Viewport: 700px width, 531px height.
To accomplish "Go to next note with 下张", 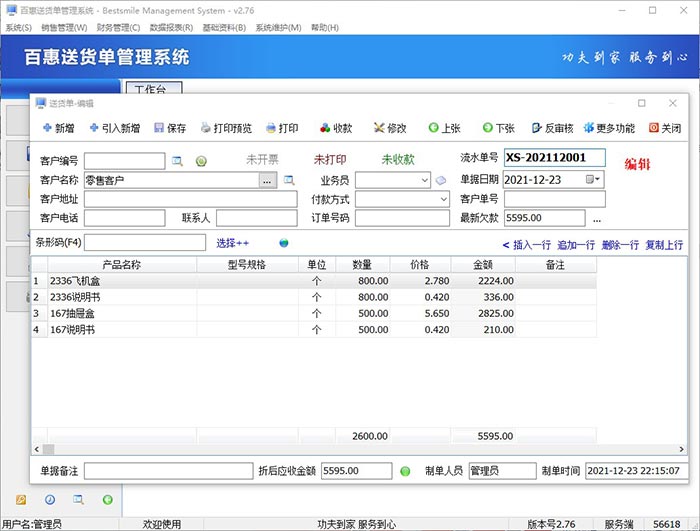I will pos(499,128).
